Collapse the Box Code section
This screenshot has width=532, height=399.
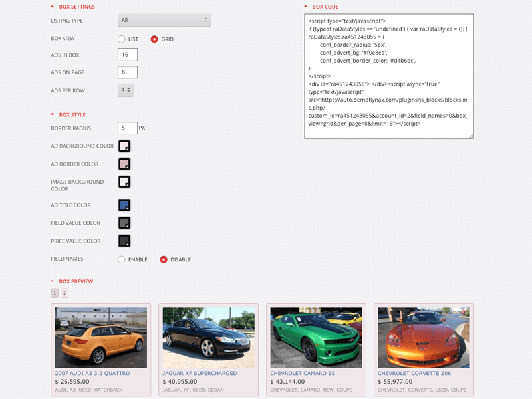(321, 7)
